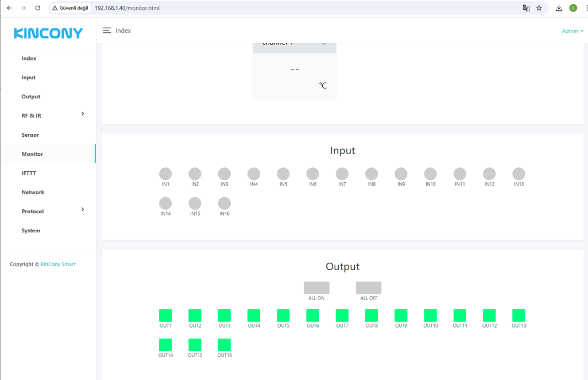
Task: Expand the RF & IR submenu
Action: 83,114
